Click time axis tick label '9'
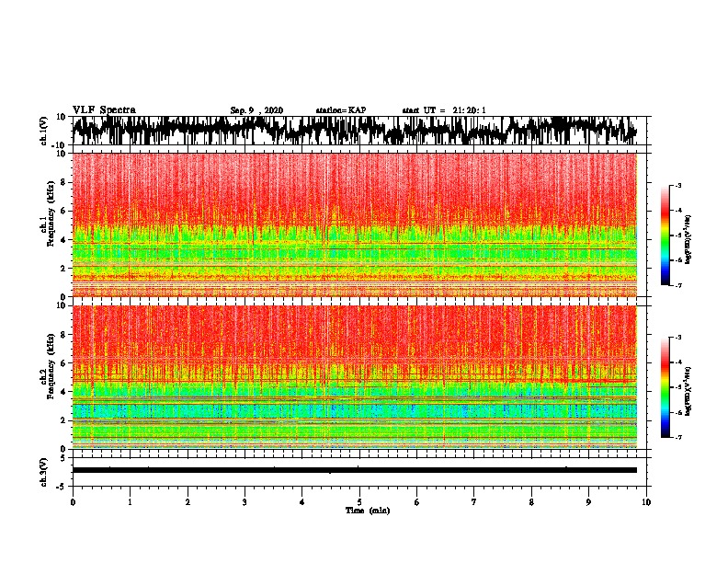This screenshot has height=563, width=728. click(588, 502)
